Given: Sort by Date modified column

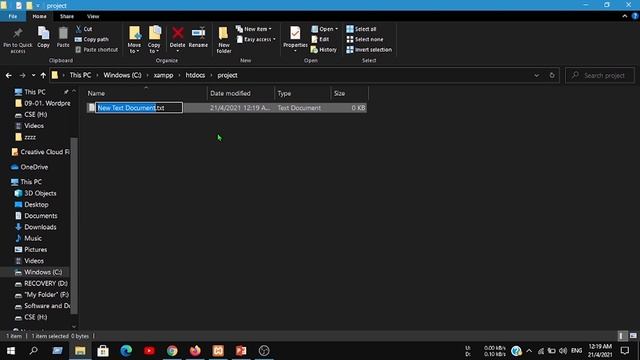Looking at the screenshot, I should pyautogui.click(x=241, y=93).
